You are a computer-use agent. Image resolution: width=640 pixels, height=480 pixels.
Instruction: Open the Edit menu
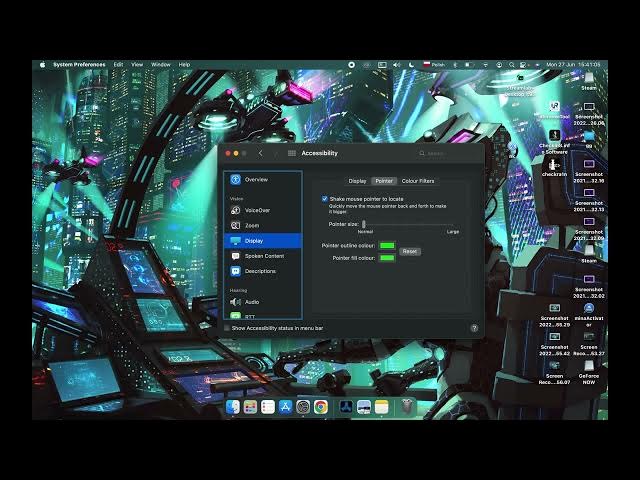coord(118,64)
